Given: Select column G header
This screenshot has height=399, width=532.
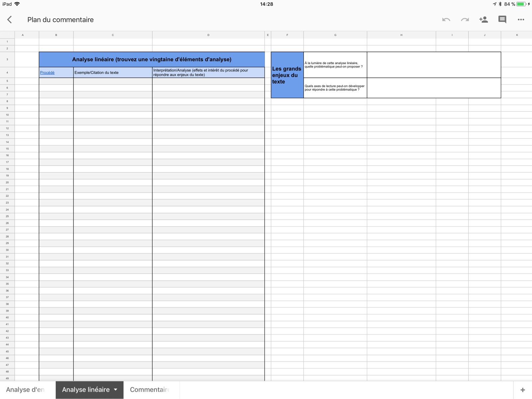Looking at the screenshot, I should pyautogui.click(x=335, y=35).
